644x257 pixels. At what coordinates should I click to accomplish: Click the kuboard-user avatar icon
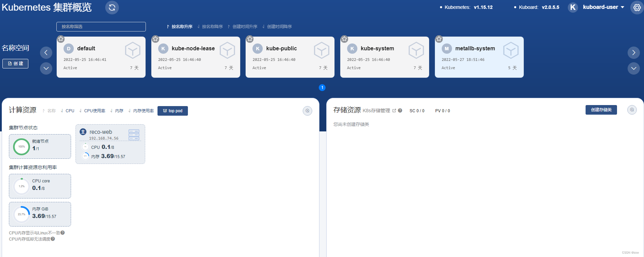click(x=573, y=7)
